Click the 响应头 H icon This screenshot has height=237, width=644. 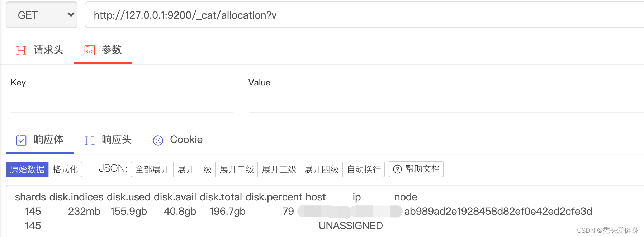(90, 140)
